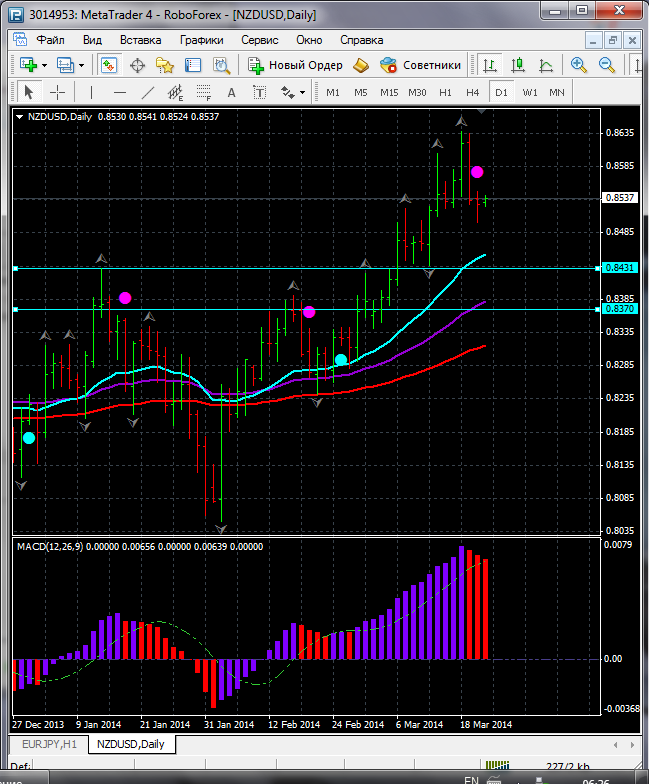The image size is (650, 784).
Task: Open the MetaEditor yellow book icon
Action: [360, 65]
